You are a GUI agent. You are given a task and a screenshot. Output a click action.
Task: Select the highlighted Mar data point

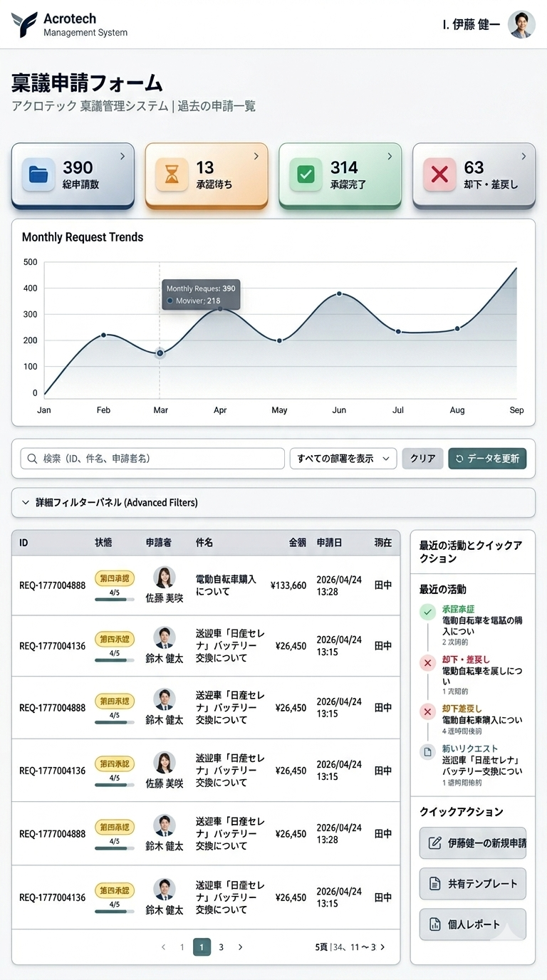coord(160,353)
